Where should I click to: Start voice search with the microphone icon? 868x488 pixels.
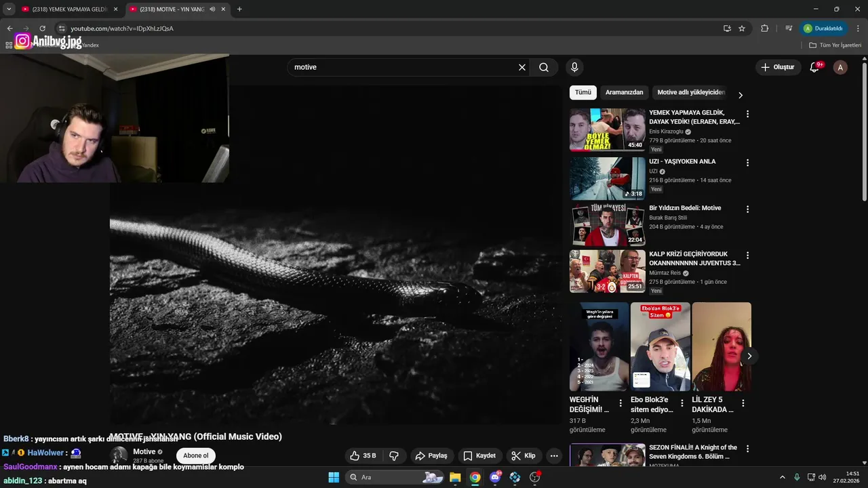click(x=574, y=67)
